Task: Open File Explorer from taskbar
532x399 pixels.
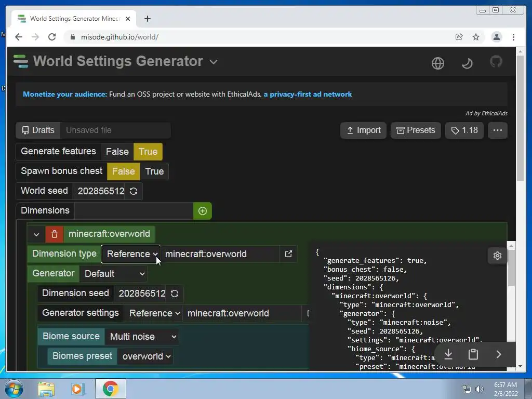Action: click(46, 389)
